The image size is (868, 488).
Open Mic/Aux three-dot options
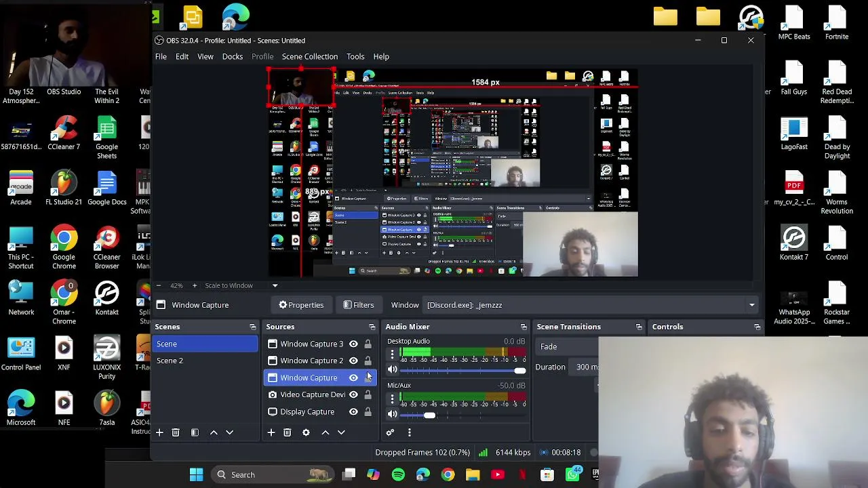(x=392, y=399)
